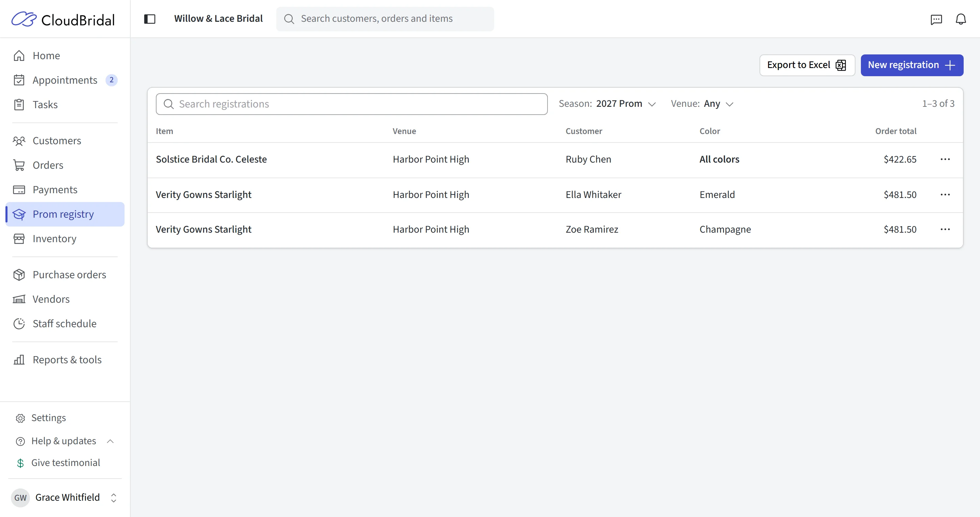980x517 pixels.
Task: Open the Season 2027 Prom dropdown
Action: tap(607, 104)
